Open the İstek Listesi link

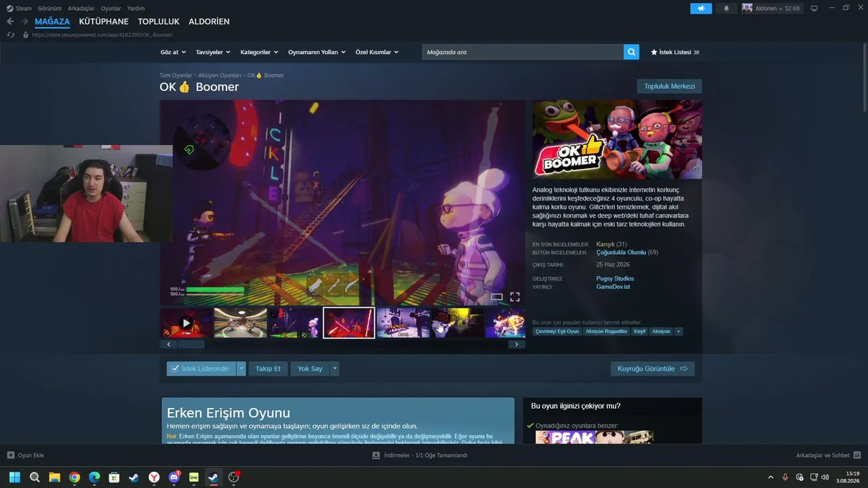pos(675,52)
